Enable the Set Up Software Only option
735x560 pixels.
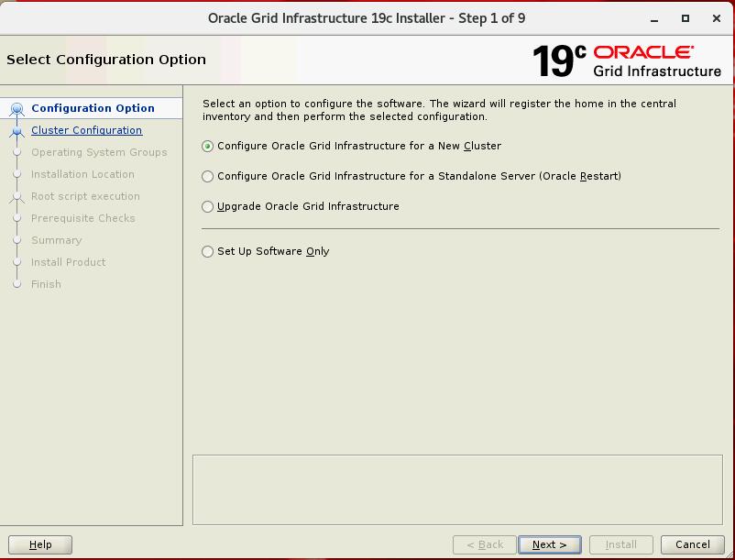click(x=208, y=251)
